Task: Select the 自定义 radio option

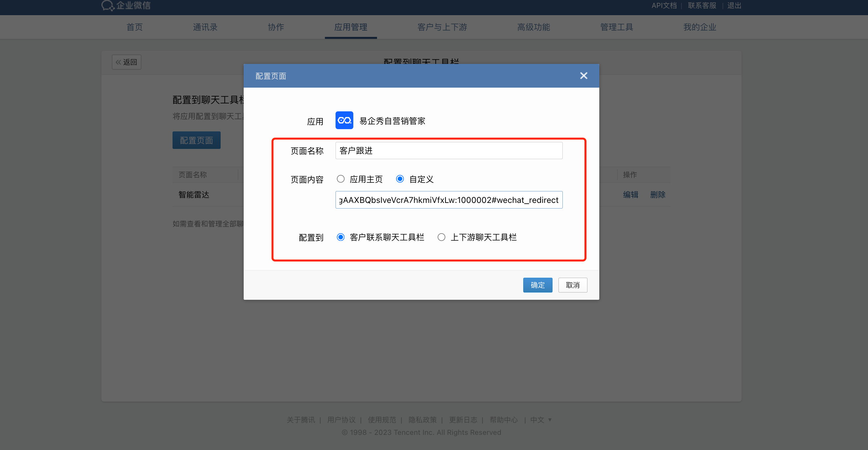Action: (400, 179)
